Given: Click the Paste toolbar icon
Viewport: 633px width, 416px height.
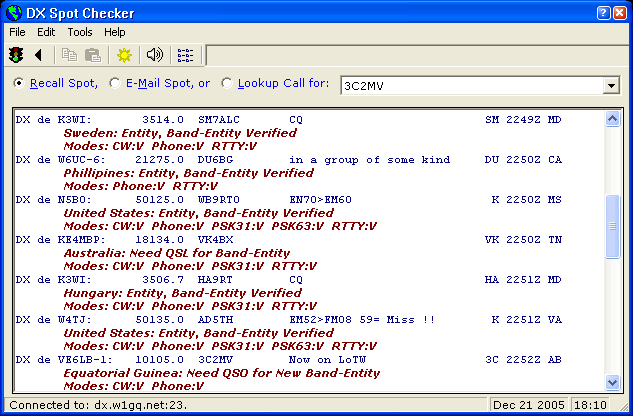Looking at the screenshot, I should coord(93,55).
